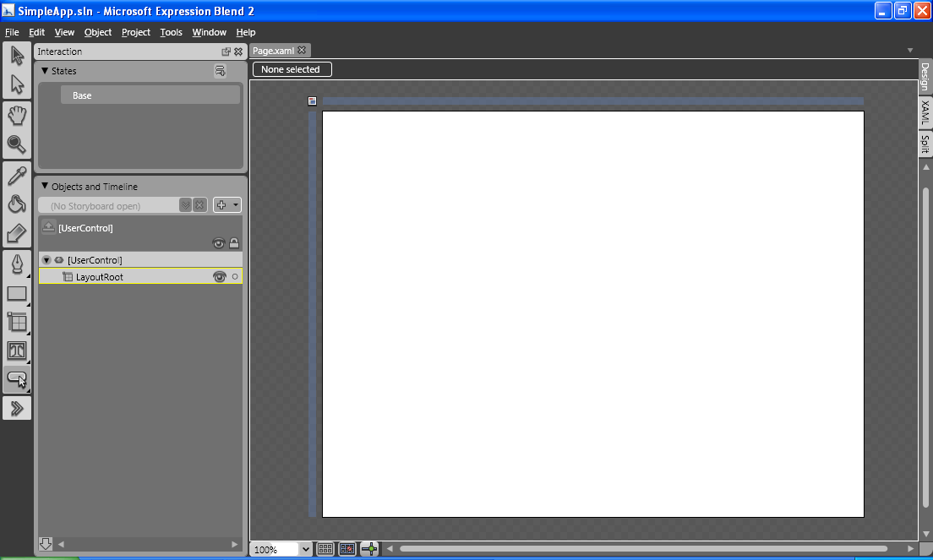933x560 pixels.
Task: Add a new state group
Action: coord(221,71)
